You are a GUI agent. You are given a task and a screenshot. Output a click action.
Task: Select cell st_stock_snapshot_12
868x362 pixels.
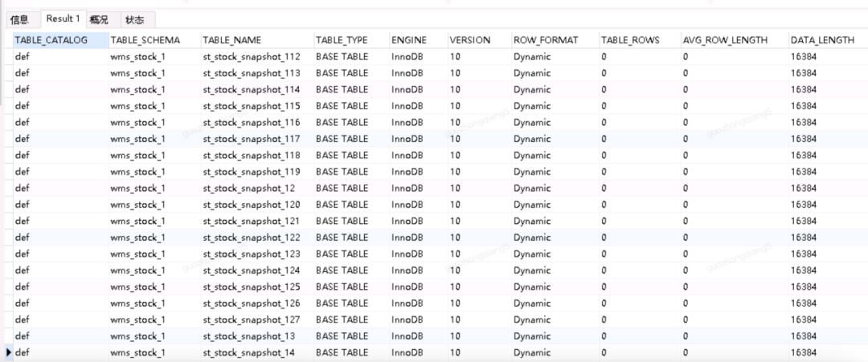(x=257, y=188)
